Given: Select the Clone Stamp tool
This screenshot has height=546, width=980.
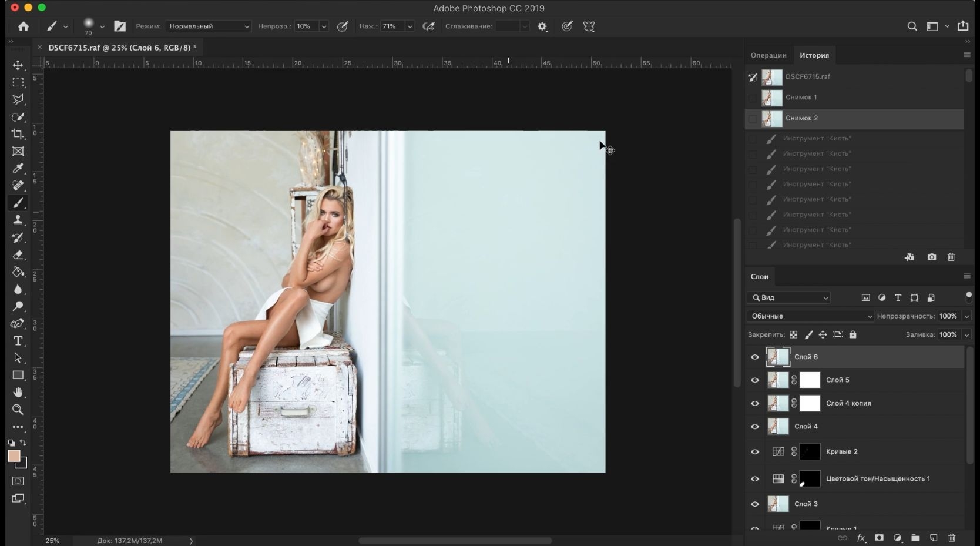Looking at the screenshot, I should (x=18, y=220).
